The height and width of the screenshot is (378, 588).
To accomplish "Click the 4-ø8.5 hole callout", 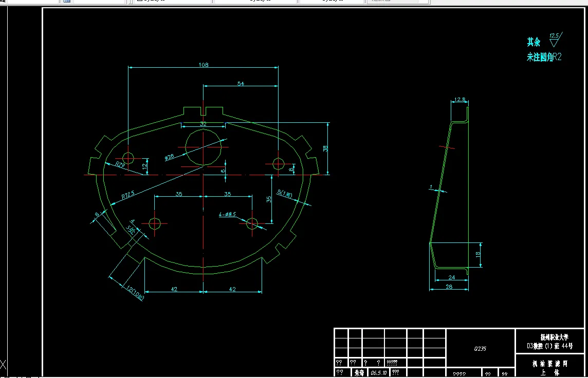I will click(x=227, y=214).
